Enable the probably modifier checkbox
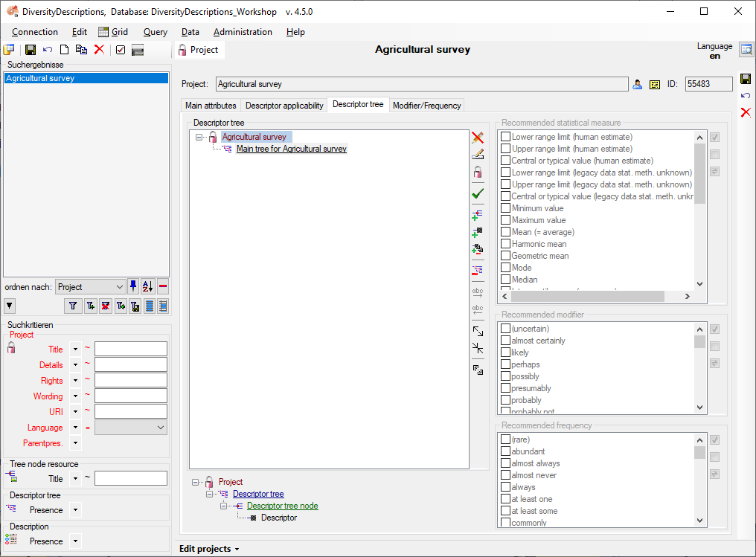 (x=506, y=400)
